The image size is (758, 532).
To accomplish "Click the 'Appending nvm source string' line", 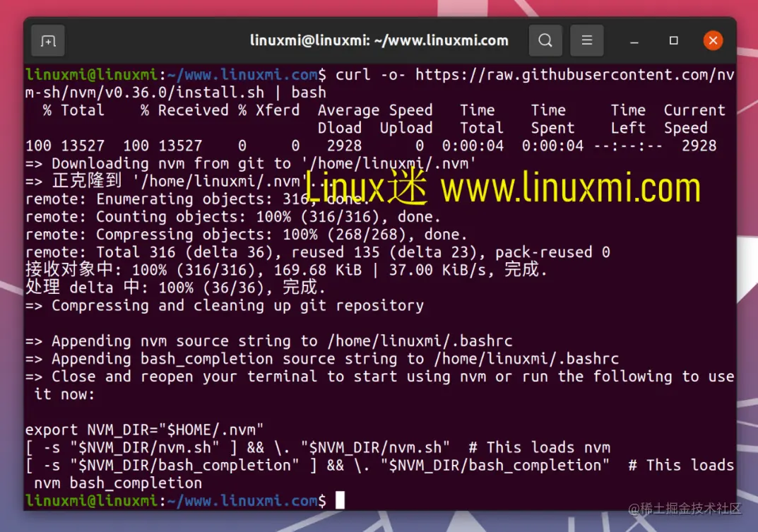I will tap(268, 341).
